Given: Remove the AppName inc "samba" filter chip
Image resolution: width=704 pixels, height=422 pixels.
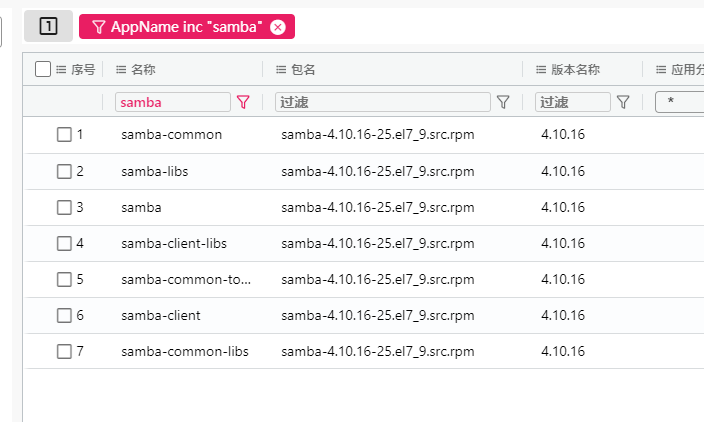Looking at the screenshot, I should [x=278, y=27].
